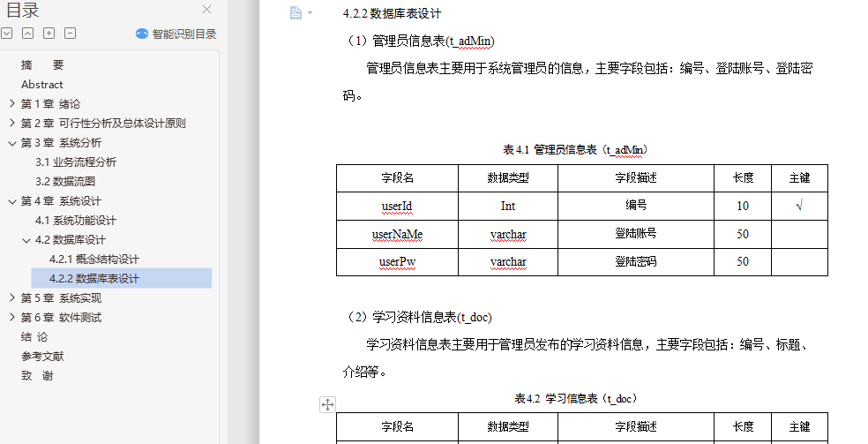Screen dimensions: 868x444
Task: Close the 目录 navigation pane
Action: pyautogui.click(x=206, y=10)
